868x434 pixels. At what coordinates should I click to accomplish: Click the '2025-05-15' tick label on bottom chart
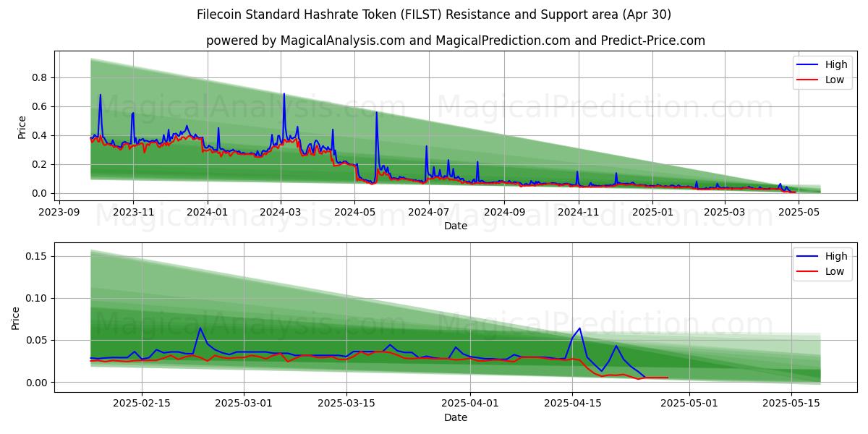point(793,404)
